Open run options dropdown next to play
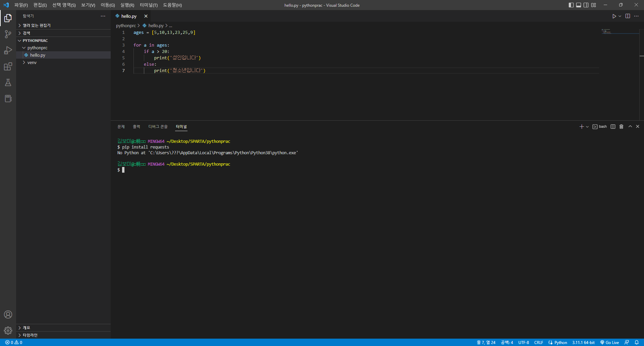 [x=620, y=16]
